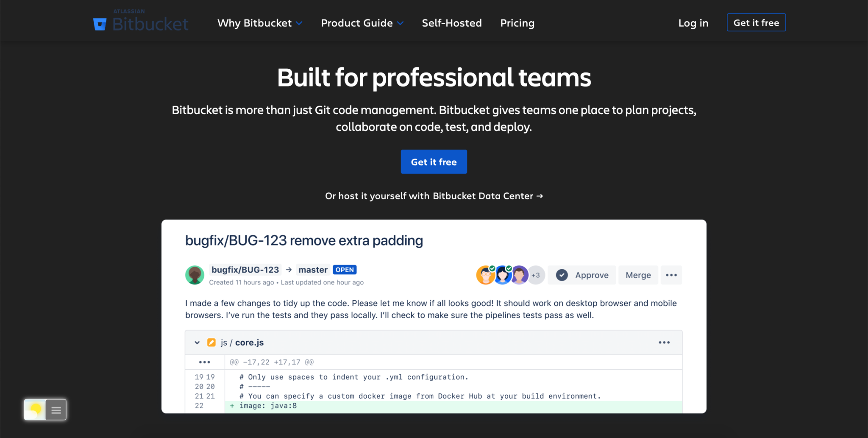Click the Bitbucket logo in the navbar

140,22
